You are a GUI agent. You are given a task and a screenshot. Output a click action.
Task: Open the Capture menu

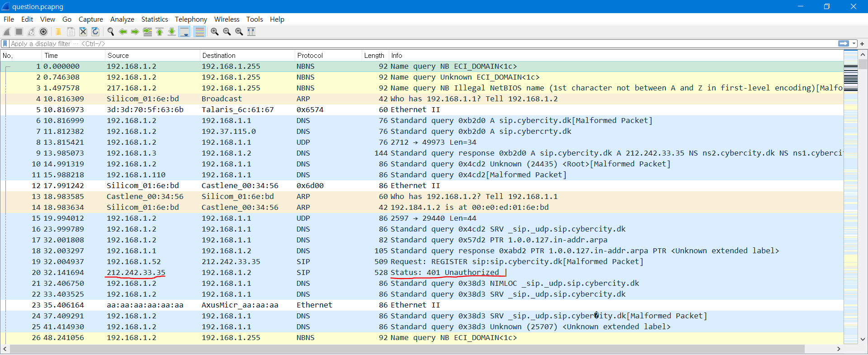(x=91, y=19)
